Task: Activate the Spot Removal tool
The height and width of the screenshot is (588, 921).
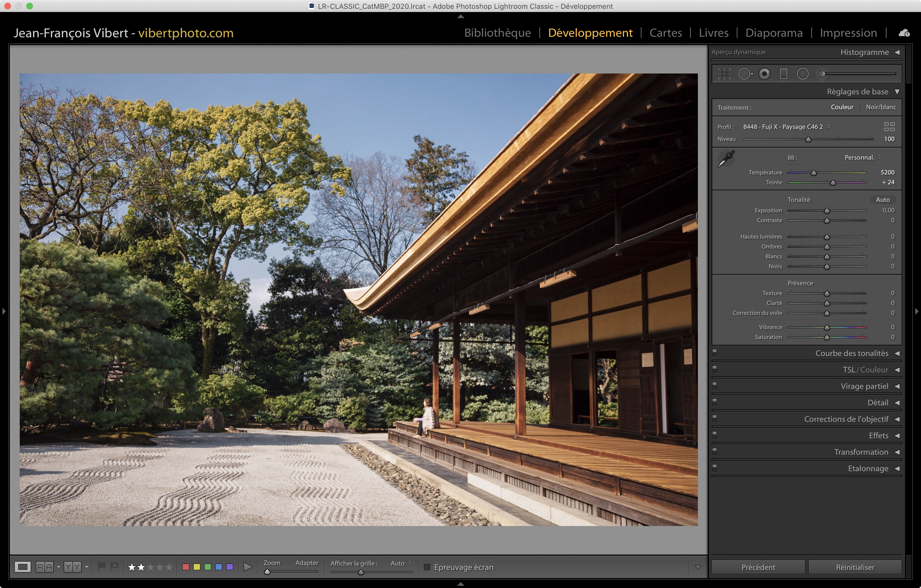Action: (x=744, y=74)
